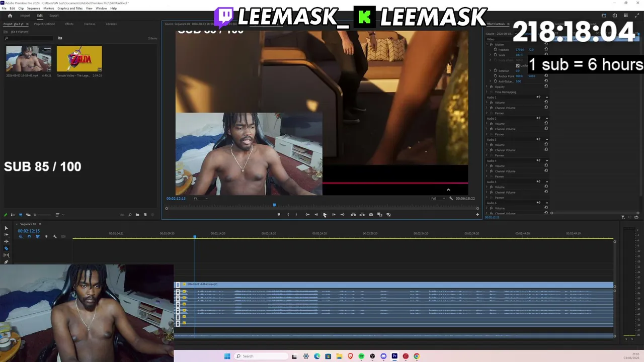Select the Razor tool

pos(6,248)
